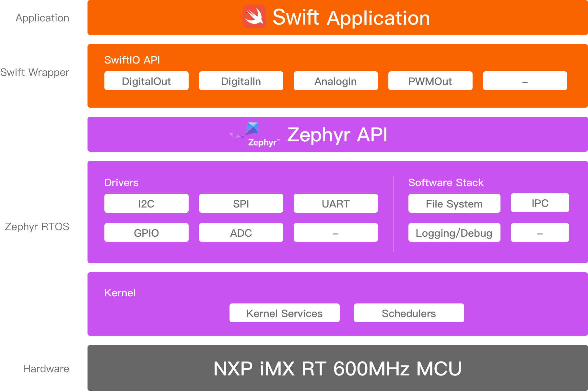Click the DigitalIn box
588x391 pixels.
click(241, 81)
